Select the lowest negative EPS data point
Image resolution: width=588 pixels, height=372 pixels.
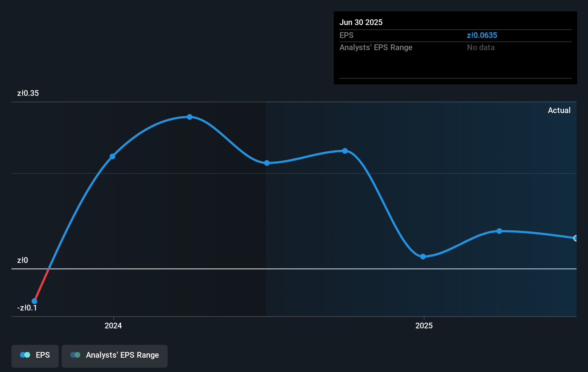(34, 301)
